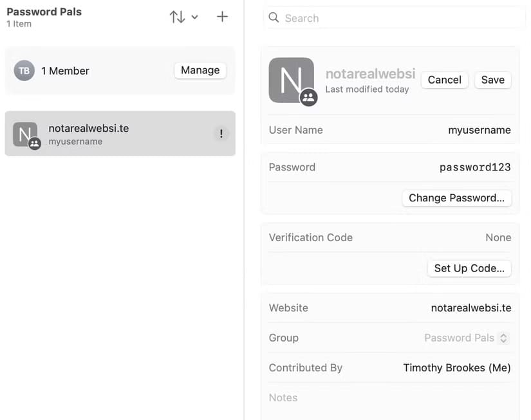The height and width of the screenshot is (420, 531).
Task: Click the Password Pals group title
Action: coord(44,12)
